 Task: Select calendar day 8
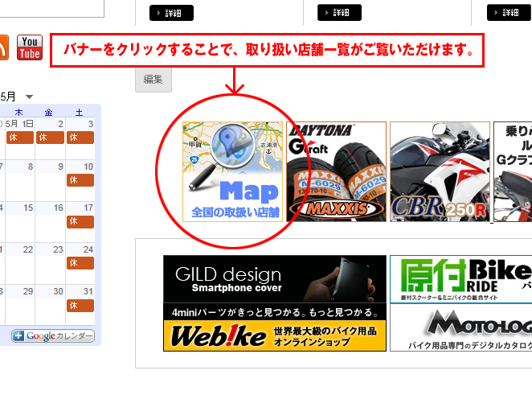31,167
